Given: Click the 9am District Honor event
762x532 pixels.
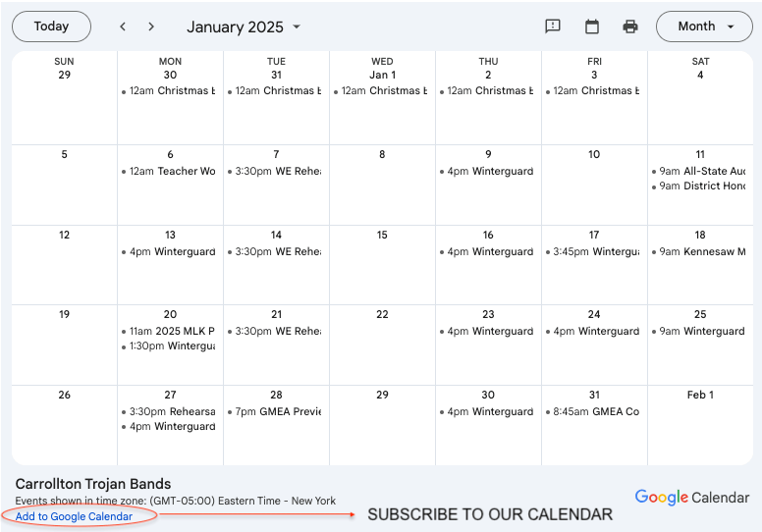Looking at the screenshot, I should [701, 186].
